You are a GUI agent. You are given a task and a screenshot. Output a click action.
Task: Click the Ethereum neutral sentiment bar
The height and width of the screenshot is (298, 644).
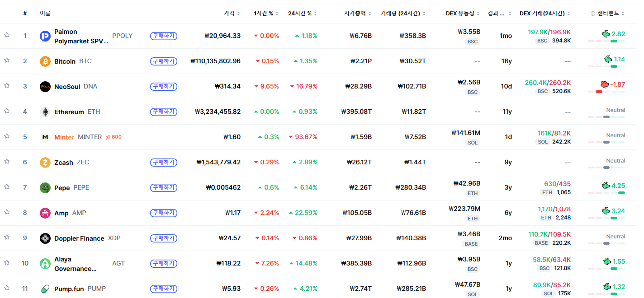[606, 117]
